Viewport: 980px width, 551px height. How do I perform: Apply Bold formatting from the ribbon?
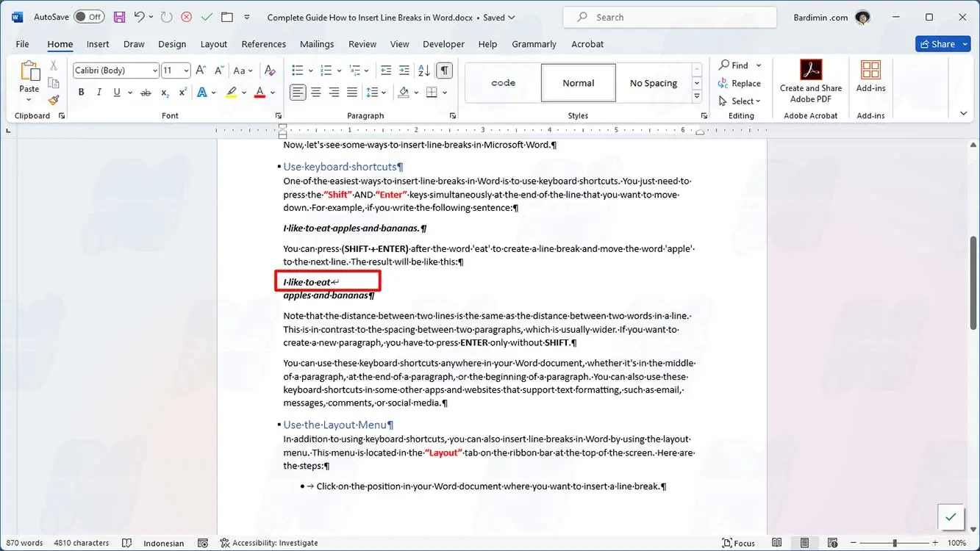pos(81,93)
